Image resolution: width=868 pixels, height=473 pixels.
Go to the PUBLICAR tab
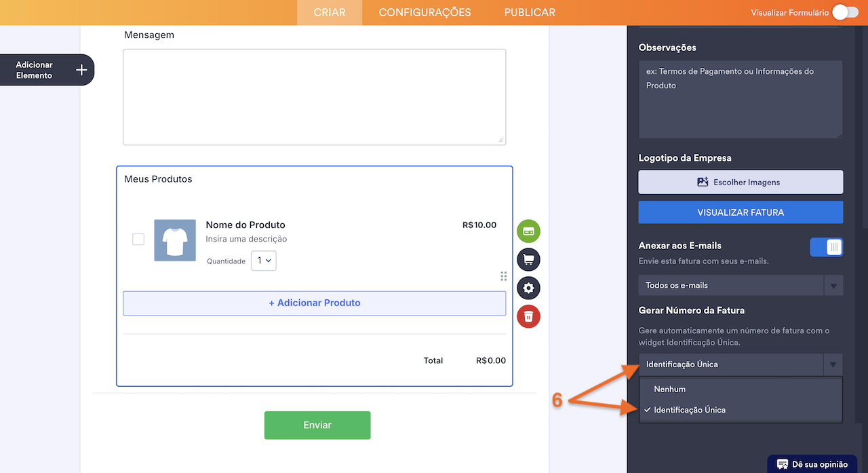530,12
